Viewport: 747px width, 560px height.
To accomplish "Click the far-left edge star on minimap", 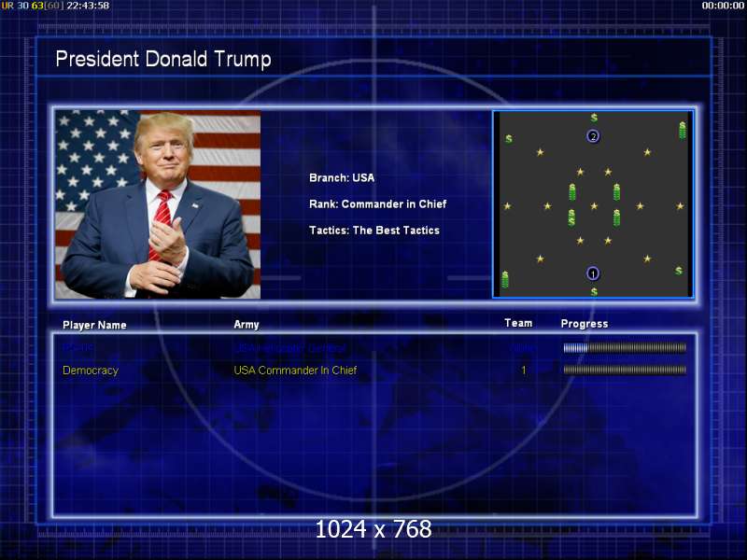I will click(x=507, y=206).
